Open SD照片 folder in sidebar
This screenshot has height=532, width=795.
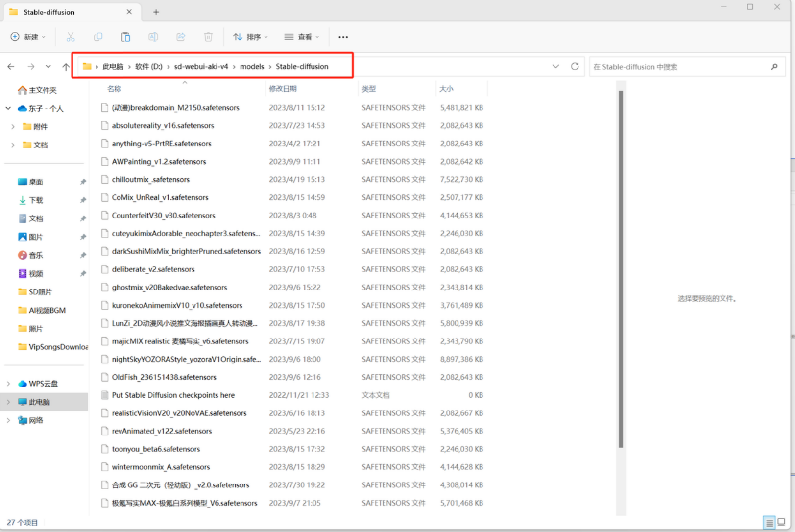click(x=35, y=292)
